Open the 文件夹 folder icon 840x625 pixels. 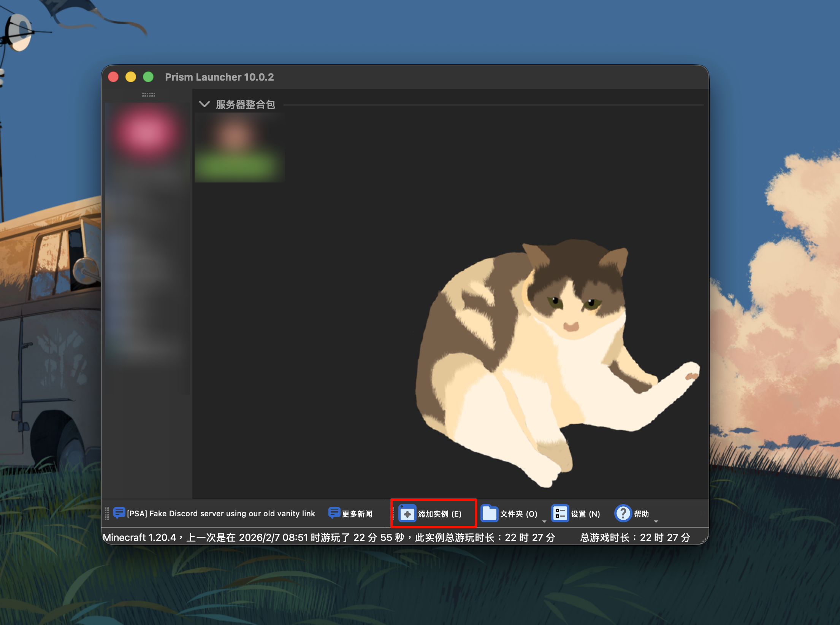[489, 514]
